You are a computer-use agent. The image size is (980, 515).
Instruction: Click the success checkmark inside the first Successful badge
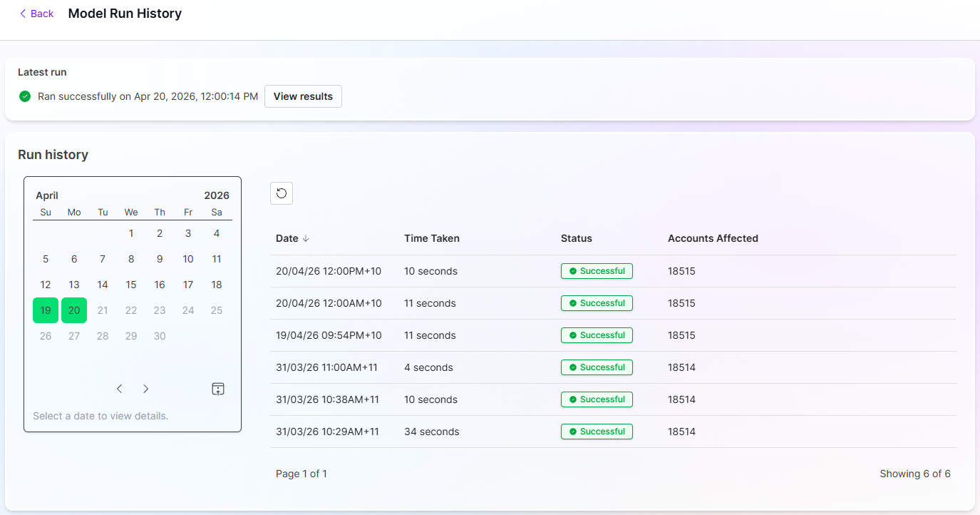(574, 271)
